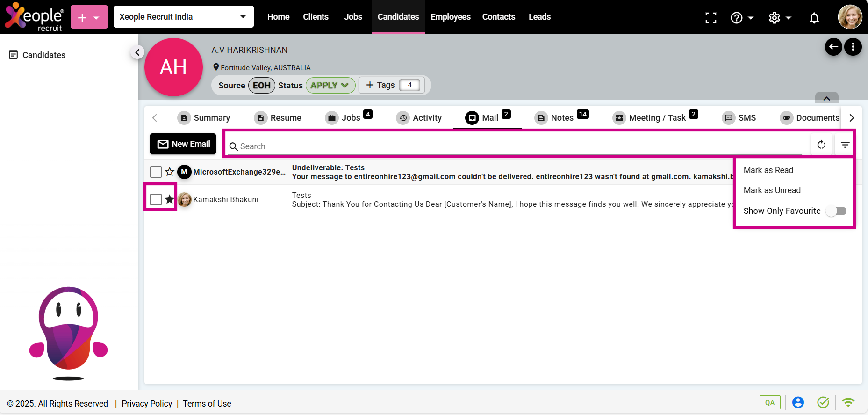
Task: Toggle the Show Only Favourite switch
Action: 836,211
